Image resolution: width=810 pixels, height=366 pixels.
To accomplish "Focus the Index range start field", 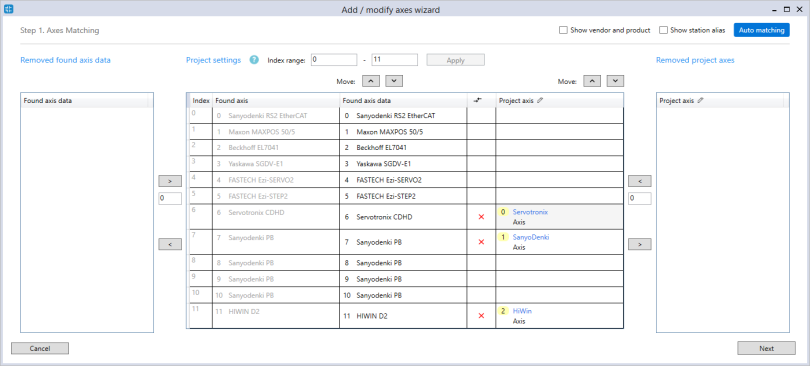I will pyautogui.click(x=334, y=60).
